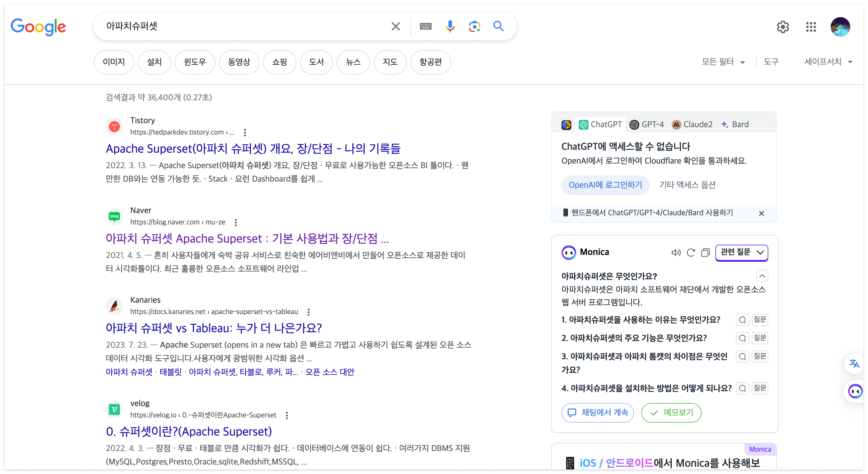Click the 도구 tools button
Viewport: 868px width, 474px height.
tap(771, 62)
